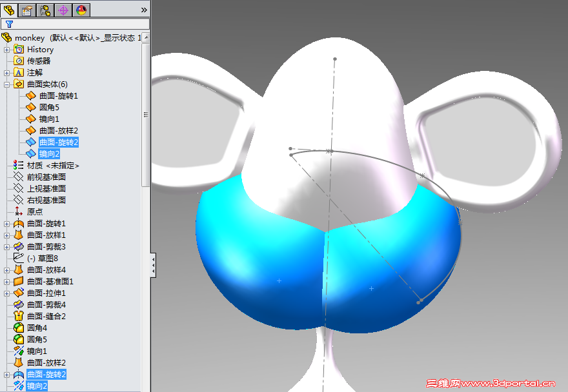Click the feature tree vertical scrollbar thumb
The width and height of the screenshot is (568, 392).
click(x=146, y=115)
